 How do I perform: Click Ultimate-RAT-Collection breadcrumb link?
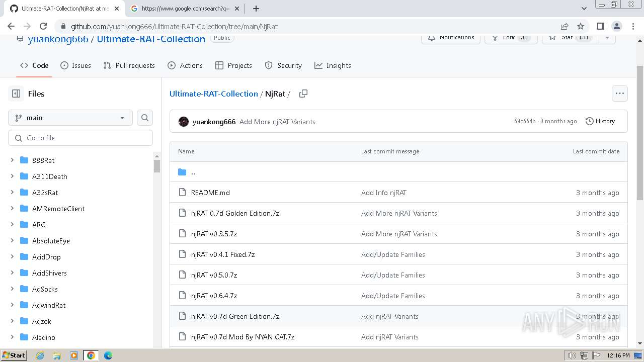coord(213,94)
